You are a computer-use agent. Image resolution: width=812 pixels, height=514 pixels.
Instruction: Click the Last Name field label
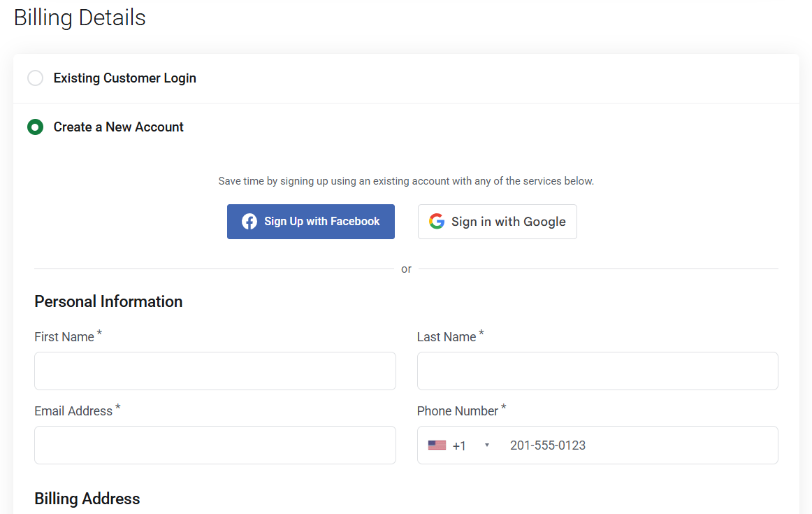coord(447,337)
